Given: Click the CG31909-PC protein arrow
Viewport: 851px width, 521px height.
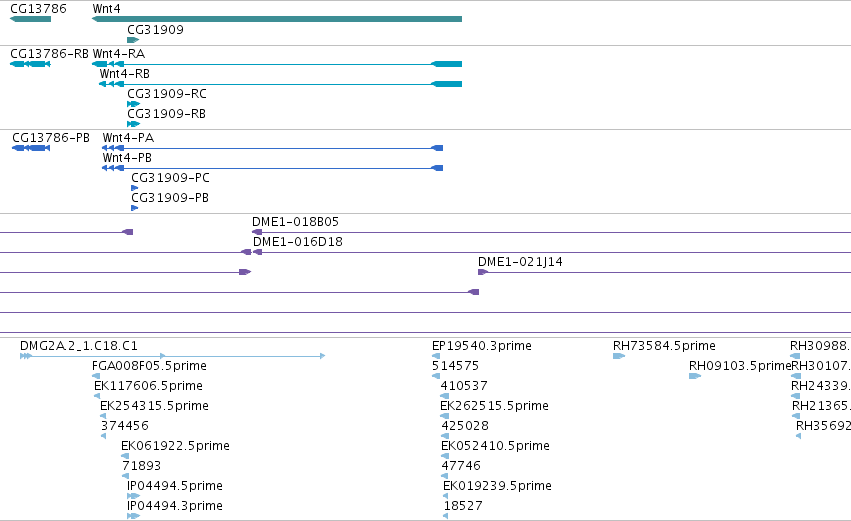Looking at the screenshot, I should 135,188.
